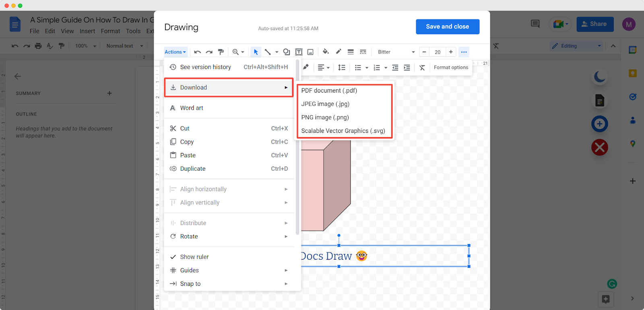
Task: Open the Border weight options
Action: (x=351, y=52)
